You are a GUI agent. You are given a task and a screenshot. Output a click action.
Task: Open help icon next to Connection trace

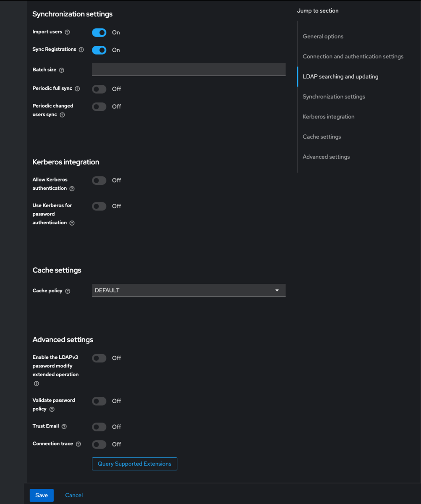(78, 444)
